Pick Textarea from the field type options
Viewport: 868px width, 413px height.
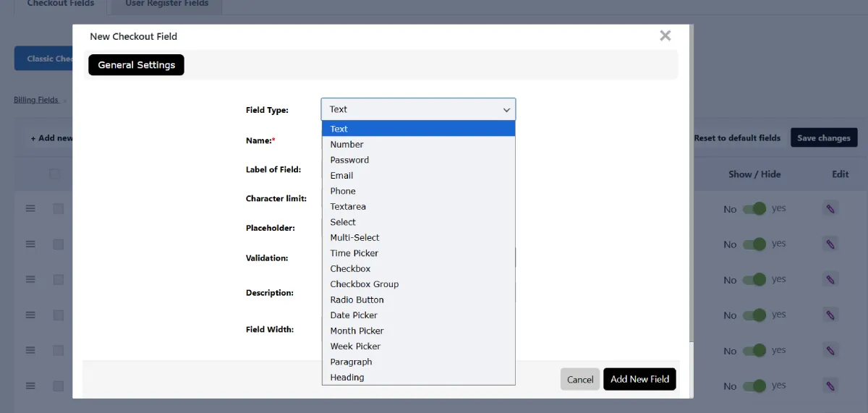coord(348,207)
